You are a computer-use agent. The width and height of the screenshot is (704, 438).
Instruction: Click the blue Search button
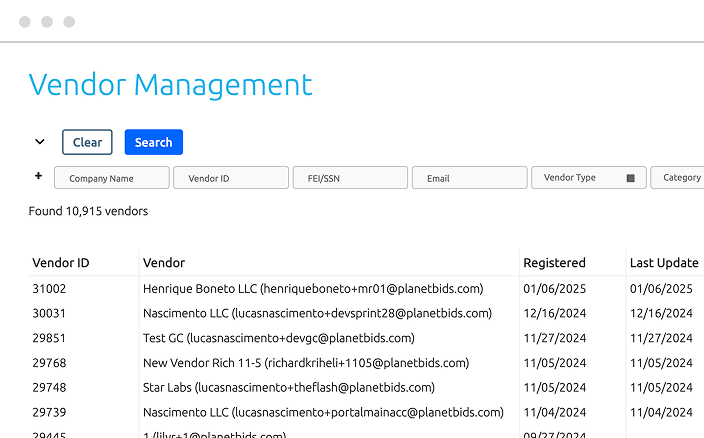[153, 142]
